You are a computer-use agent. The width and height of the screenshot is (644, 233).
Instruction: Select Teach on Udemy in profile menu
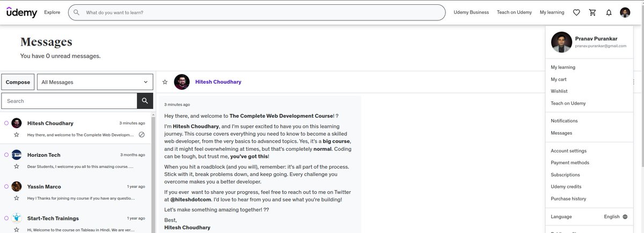click(568, 103)
